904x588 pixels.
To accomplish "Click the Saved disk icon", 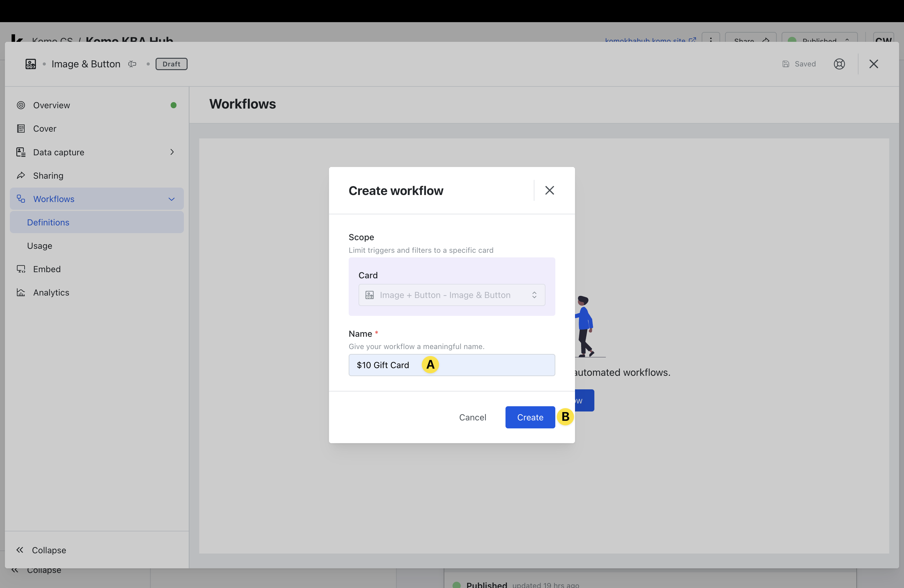I will [x=786, y=64].
